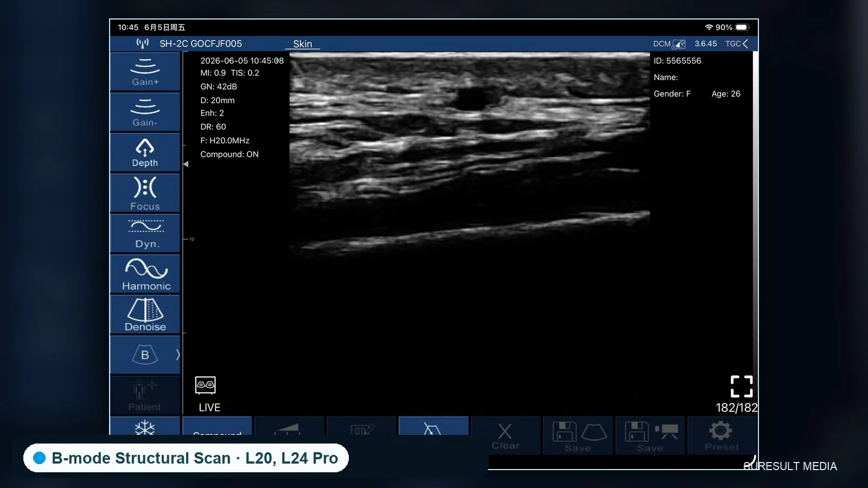The height and width of the screenshot is (488, 868).
Task: Increase gain with the Gain+ button
Action: pyautogui.click(x=145, y=72)
